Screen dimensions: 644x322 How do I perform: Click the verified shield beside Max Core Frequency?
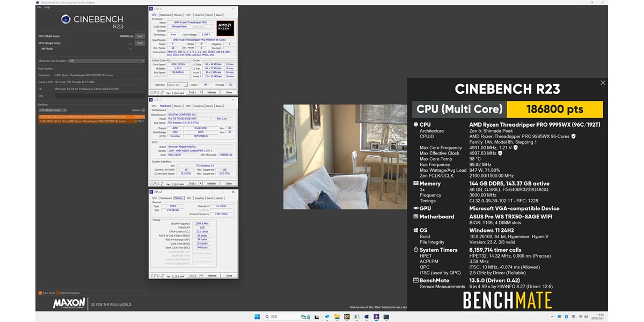pyautogui.click(x=516, y=148)
